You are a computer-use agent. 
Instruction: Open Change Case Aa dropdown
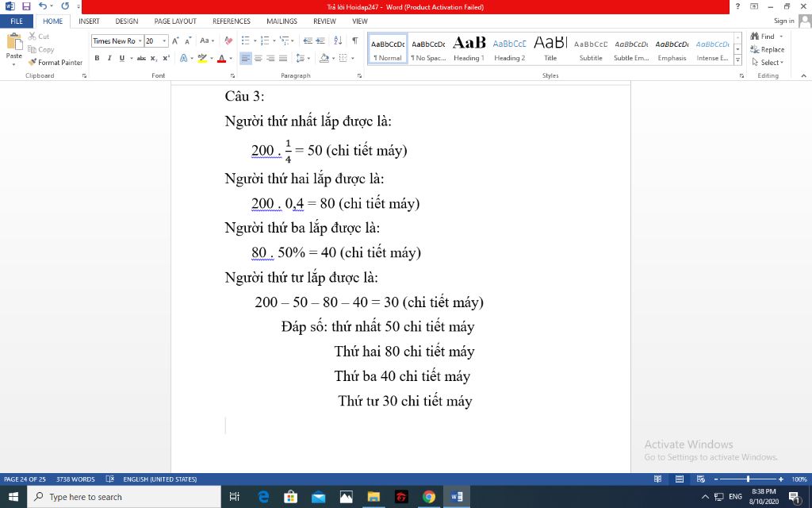pyautogui.click(x=207, y=40)
